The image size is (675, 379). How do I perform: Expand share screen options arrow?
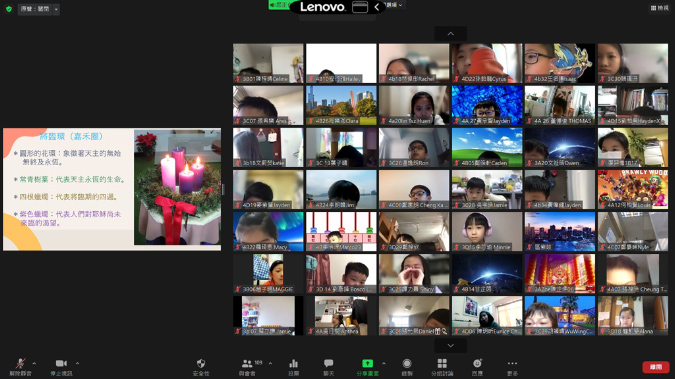384,363
